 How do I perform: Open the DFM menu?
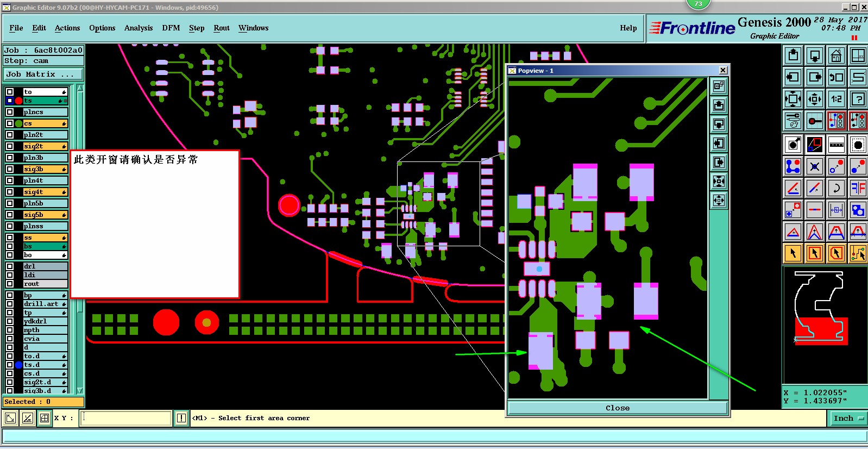pos(171,28)
